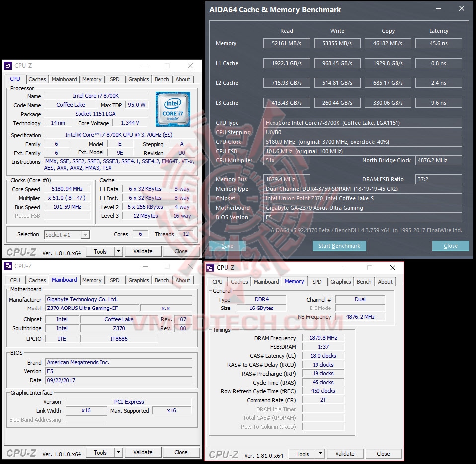Click Validate button in CPU-Z Memory window

345,454
